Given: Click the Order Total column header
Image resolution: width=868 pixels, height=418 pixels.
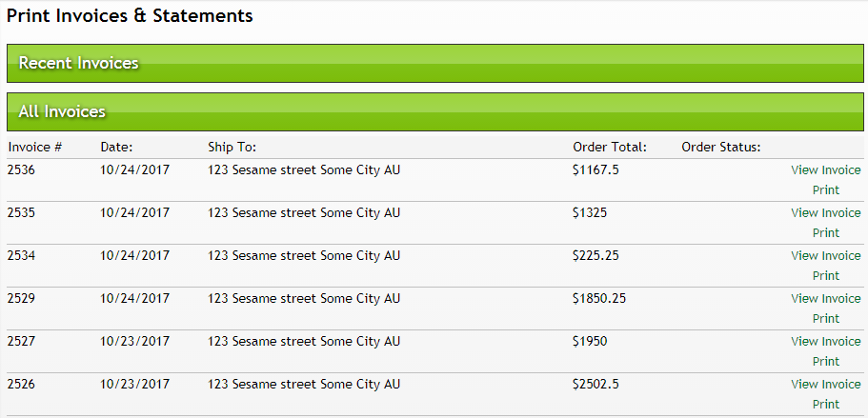Looking at the screenshot, I should (609, 147).
